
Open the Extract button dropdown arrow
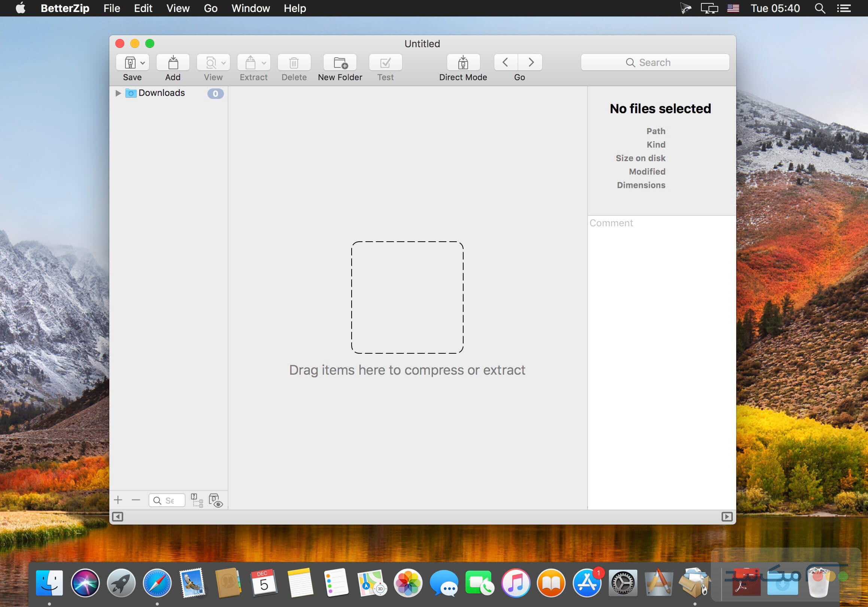(264, 63)
